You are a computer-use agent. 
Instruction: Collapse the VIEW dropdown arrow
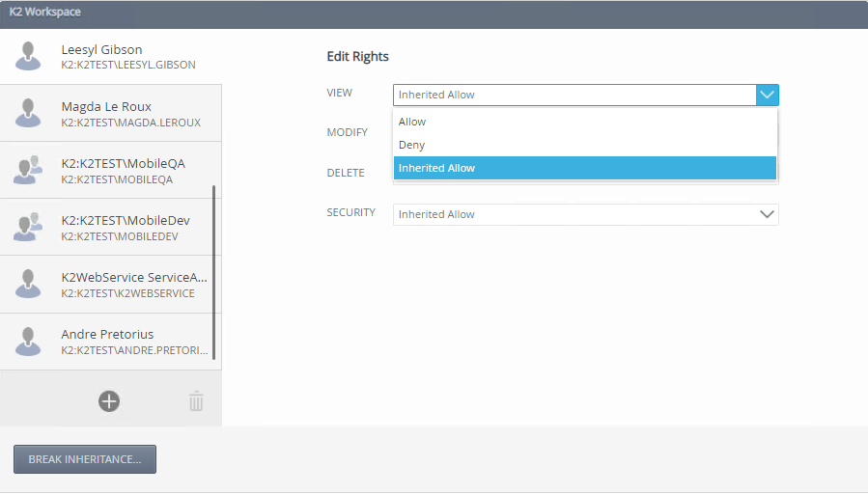[768, 95]
